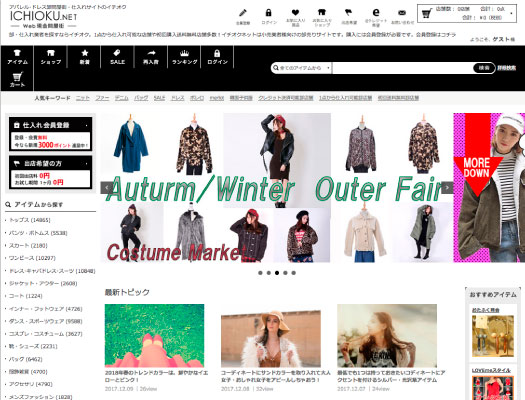Open メンズファッション category
Viewport: 525px width, 400px height.
tap(41, 397)
